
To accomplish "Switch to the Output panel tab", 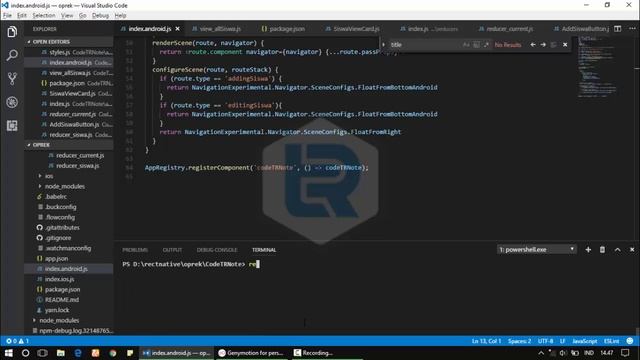I will click(172, 250).
